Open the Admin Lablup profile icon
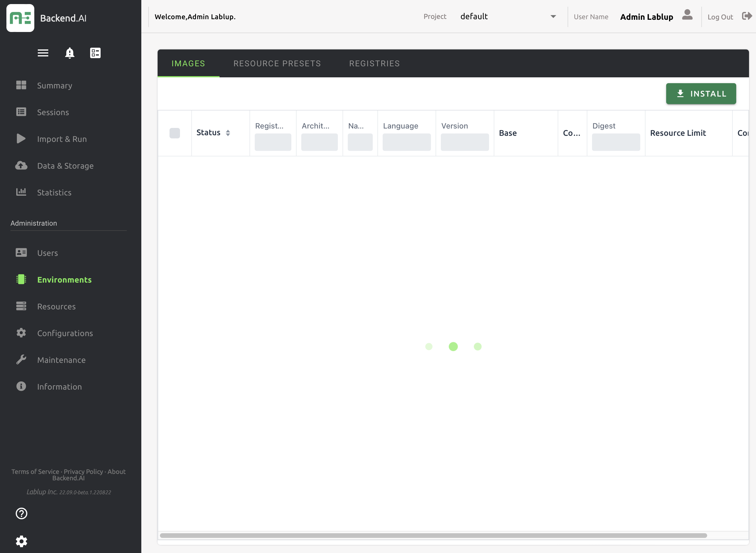756x553 pixels. click(687, 16)
